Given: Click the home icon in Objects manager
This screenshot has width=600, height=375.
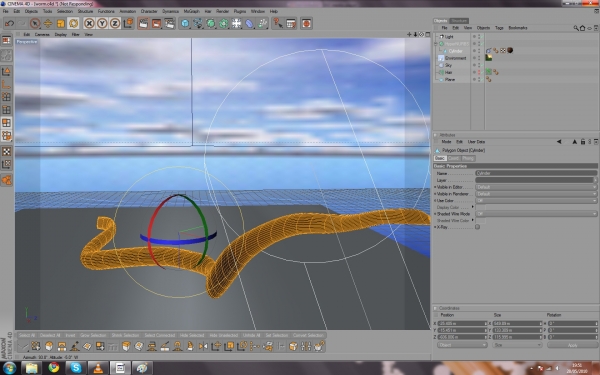Looking at the screenshot, I should (582, 28).
